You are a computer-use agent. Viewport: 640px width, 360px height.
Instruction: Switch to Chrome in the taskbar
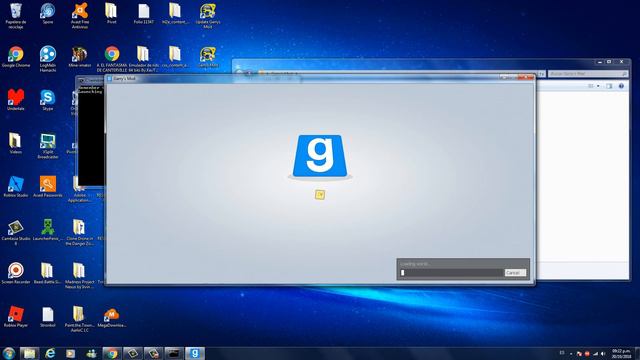112,353
